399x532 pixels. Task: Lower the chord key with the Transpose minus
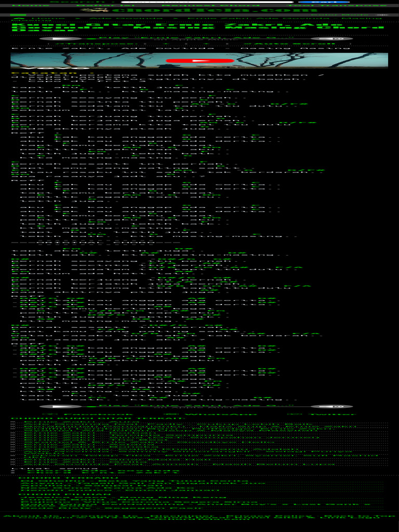(x=166, y=44)
